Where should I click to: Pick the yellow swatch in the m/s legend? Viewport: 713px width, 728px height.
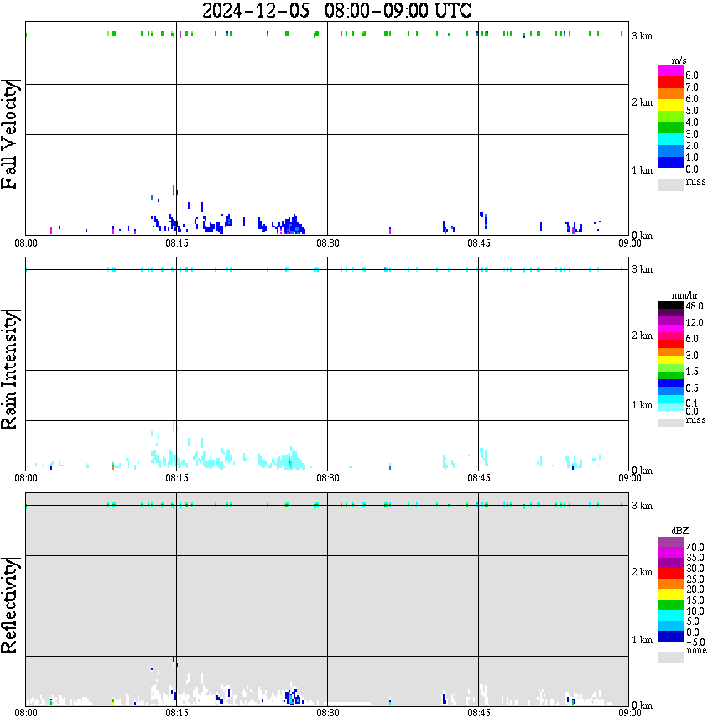[x=670, y=106]
